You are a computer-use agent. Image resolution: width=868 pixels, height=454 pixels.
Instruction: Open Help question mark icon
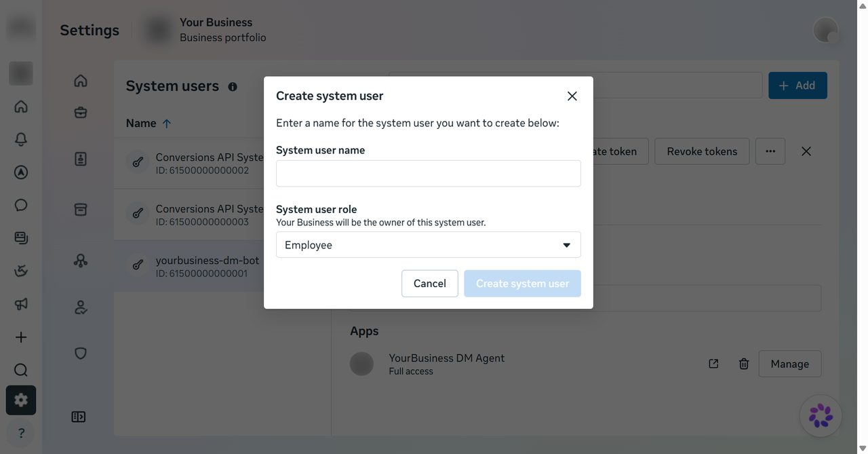tap(21, 433)
